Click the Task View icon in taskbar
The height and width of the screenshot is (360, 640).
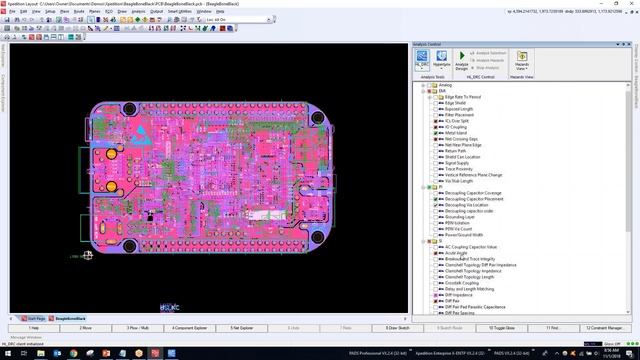(x=24, y=353)
